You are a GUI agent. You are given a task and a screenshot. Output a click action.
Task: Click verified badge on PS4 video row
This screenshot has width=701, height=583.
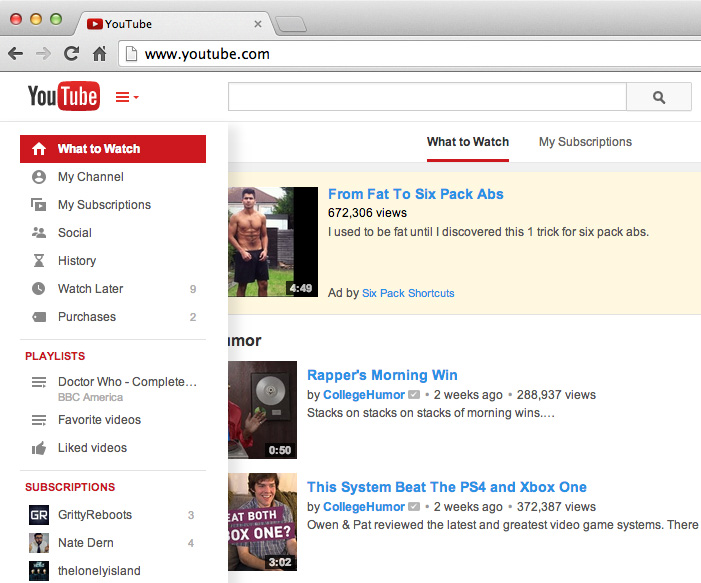pos(414,507)
